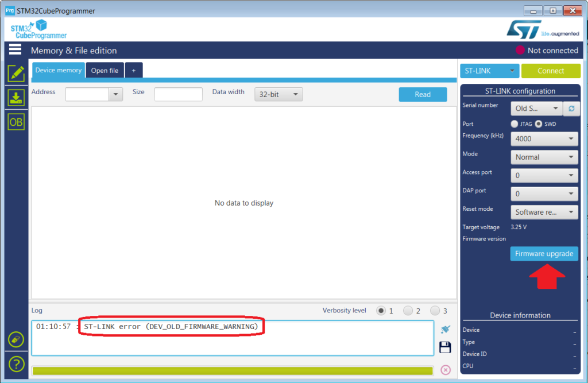588x383 pixels.
Task: Click the 'Device information' heading
Action: coord(520,315)
